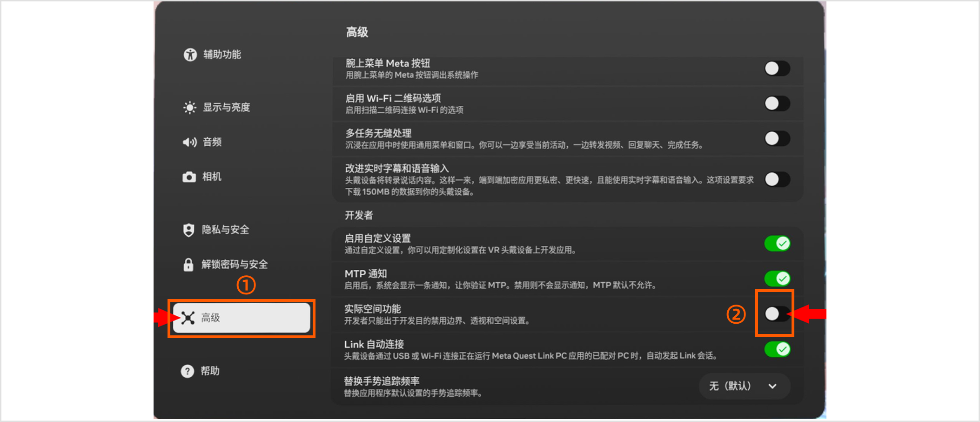980x422 pixels.
Task: Click the 解锁密码与安全 lock icon
Action: coord(189,264)
